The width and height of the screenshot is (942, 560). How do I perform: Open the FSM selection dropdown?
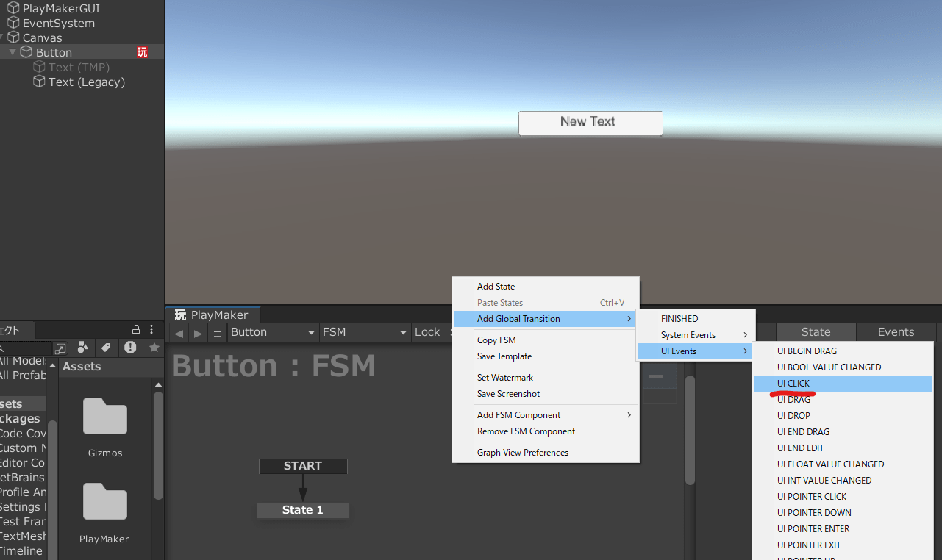click(x=364, y=332)
